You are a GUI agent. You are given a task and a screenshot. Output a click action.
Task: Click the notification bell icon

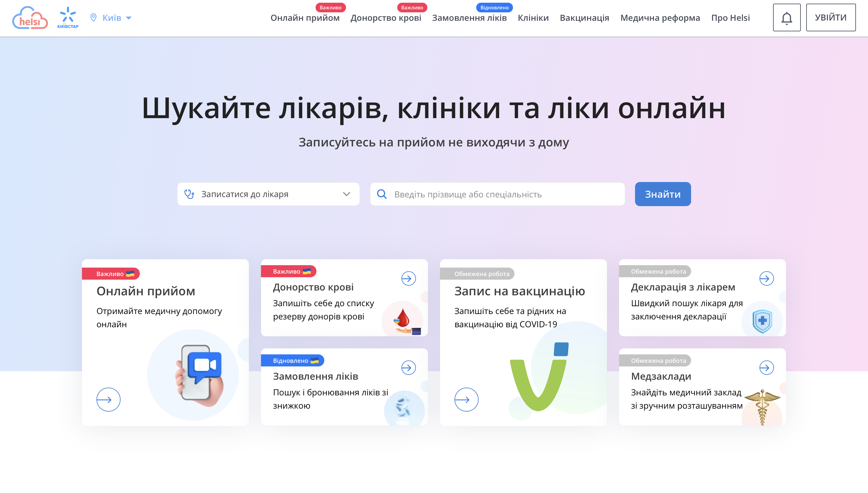point(787,18)
